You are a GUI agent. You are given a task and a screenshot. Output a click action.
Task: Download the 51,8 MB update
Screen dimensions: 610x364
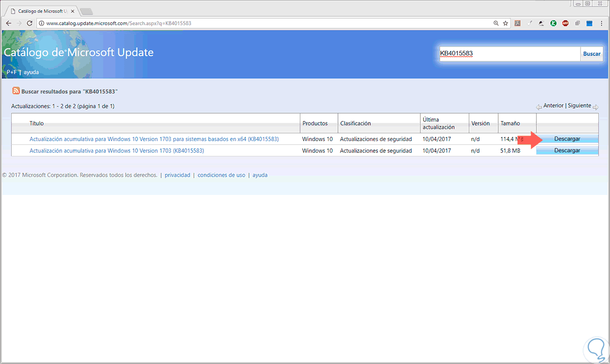click(x=567, y=150)
